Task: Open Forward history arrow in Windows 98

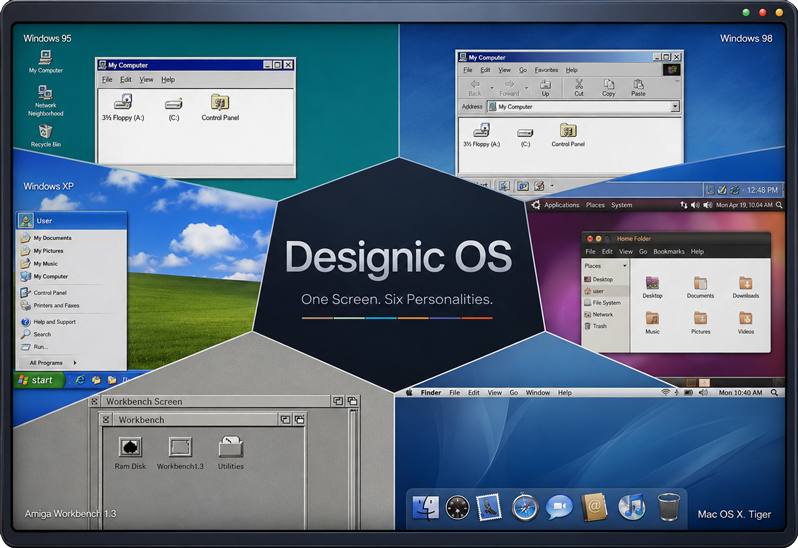Action: click(x=526, y=88)
